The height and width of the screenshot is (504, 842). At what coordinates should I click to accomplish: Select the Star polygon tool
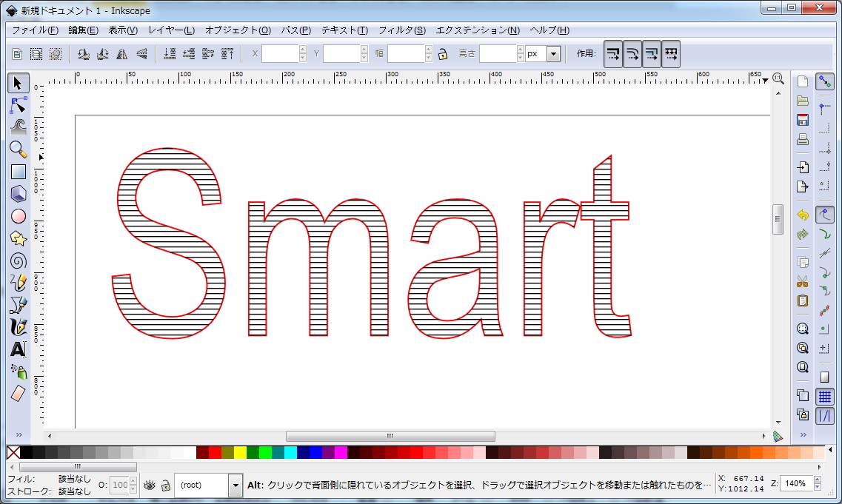[x=18, y=238]
